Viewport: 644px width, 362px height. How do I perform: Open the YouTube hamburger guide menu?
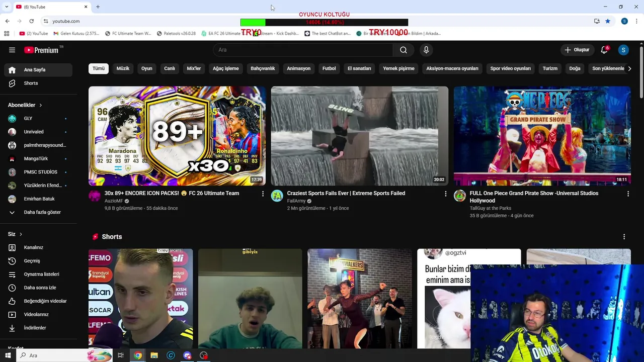click(x=12, y=50)
